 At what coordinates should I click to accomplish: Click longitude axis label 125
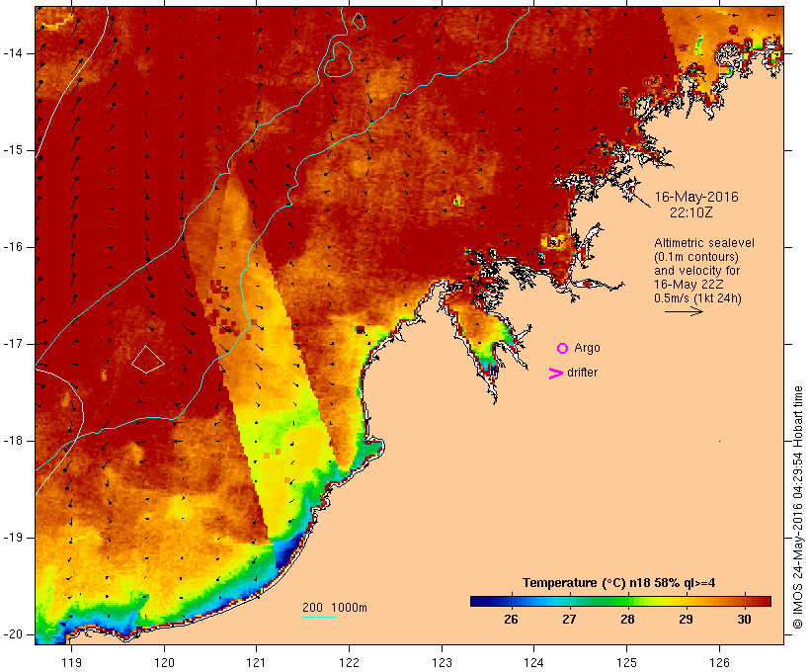point(626,662)
